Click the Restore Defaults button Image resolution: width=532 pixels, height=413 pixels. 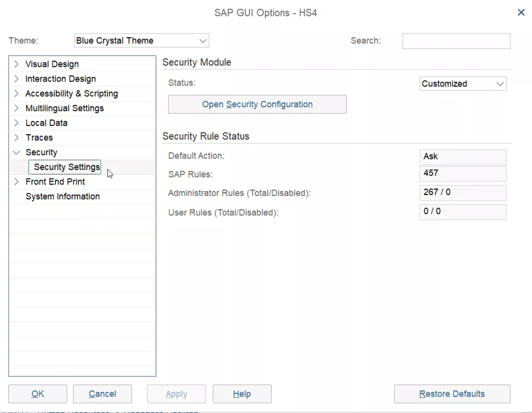452,394
